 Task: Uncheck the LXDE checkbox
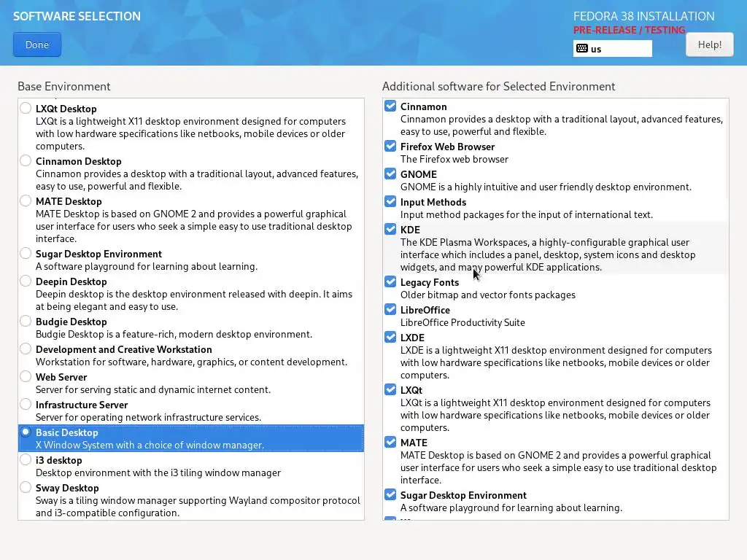point(390,337)
